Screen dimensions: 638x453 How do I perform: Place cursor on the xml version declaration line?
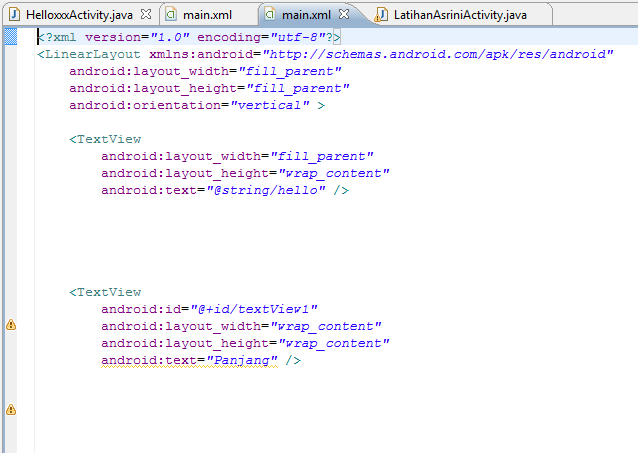tap(189, 37)
